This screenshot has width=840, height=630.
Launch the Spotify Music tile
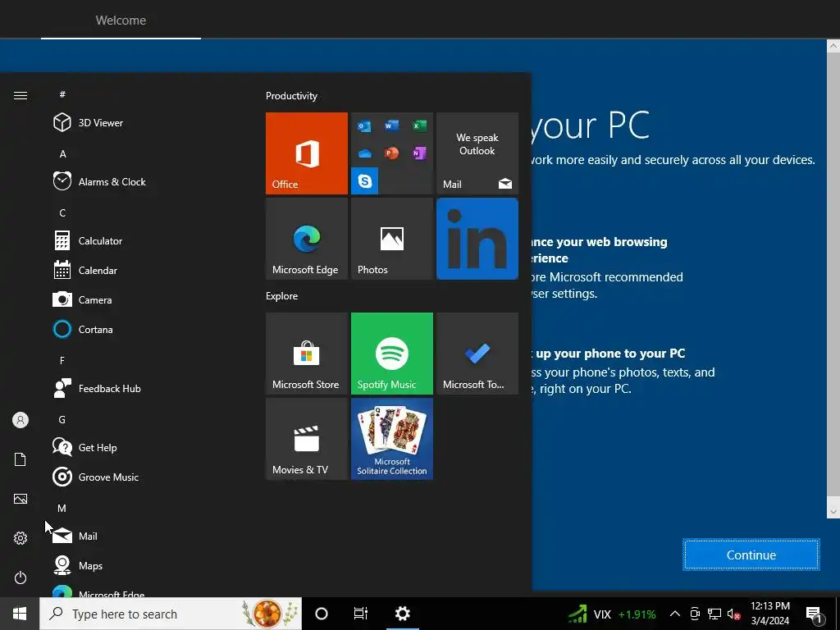pos(392,354)
